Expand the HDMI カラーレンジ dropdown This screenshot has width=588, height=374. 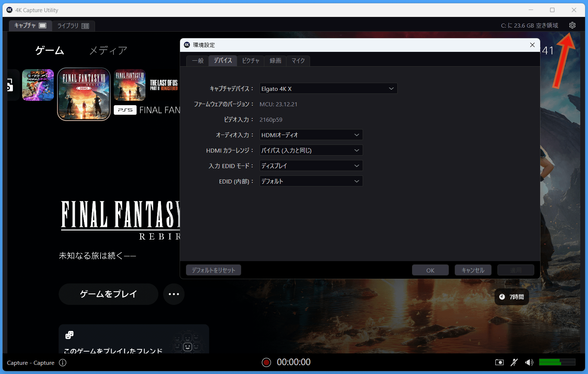click(311, 150)
